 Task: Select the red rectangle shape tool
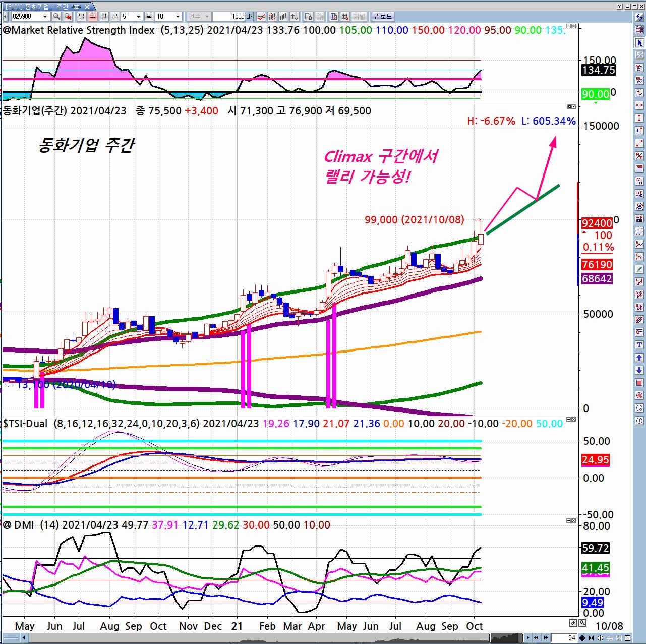point(639,383)
